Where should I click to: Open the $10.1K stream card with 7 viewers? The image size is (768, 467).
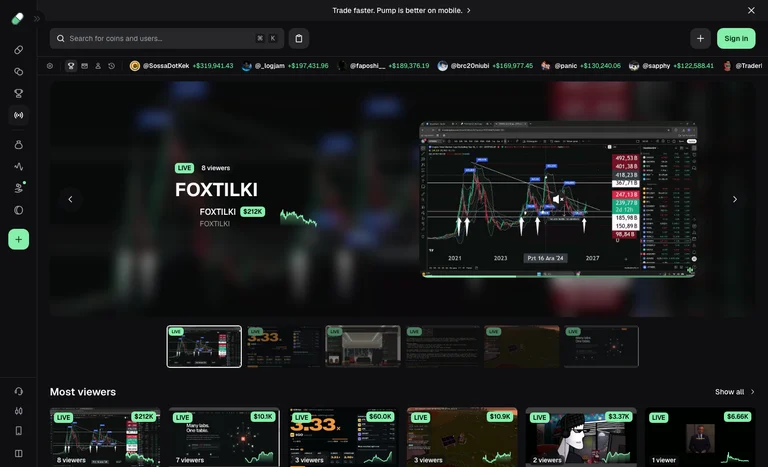pyautogui.click(x=224, y=437)
